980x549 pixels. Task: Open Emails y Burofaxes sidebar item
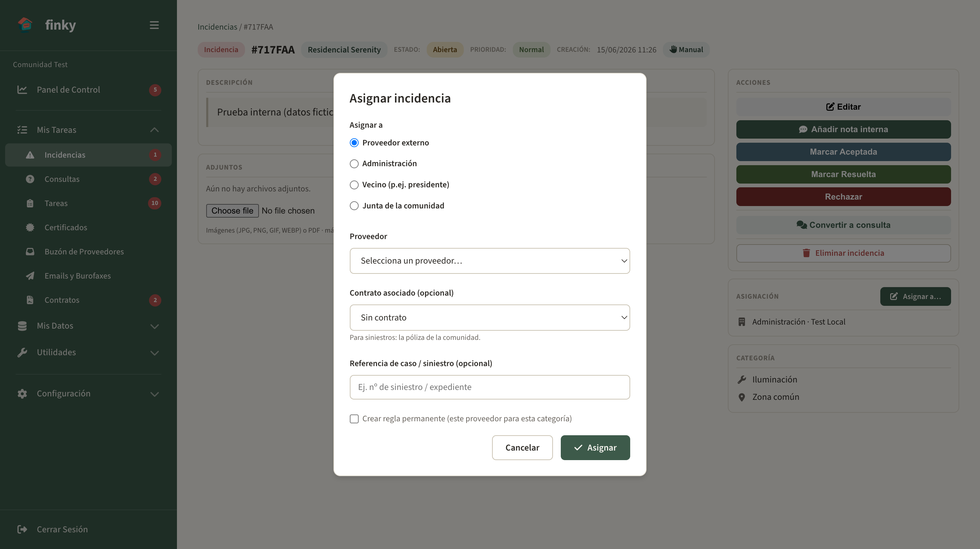coord(88,276)
